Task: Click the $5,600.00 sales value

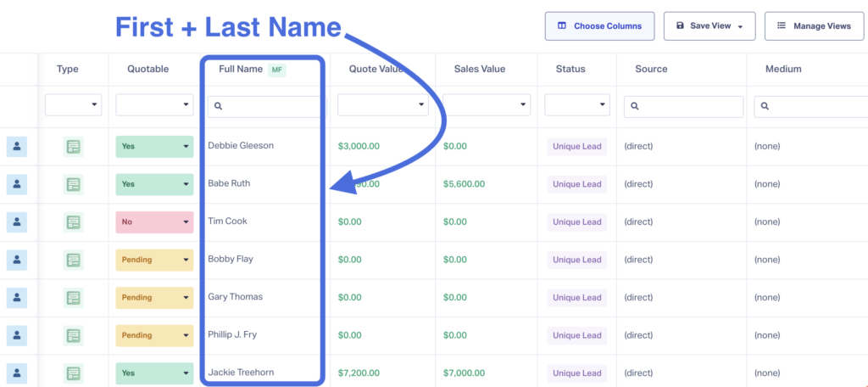Action: pyautogui.click(x=464, y=184)
